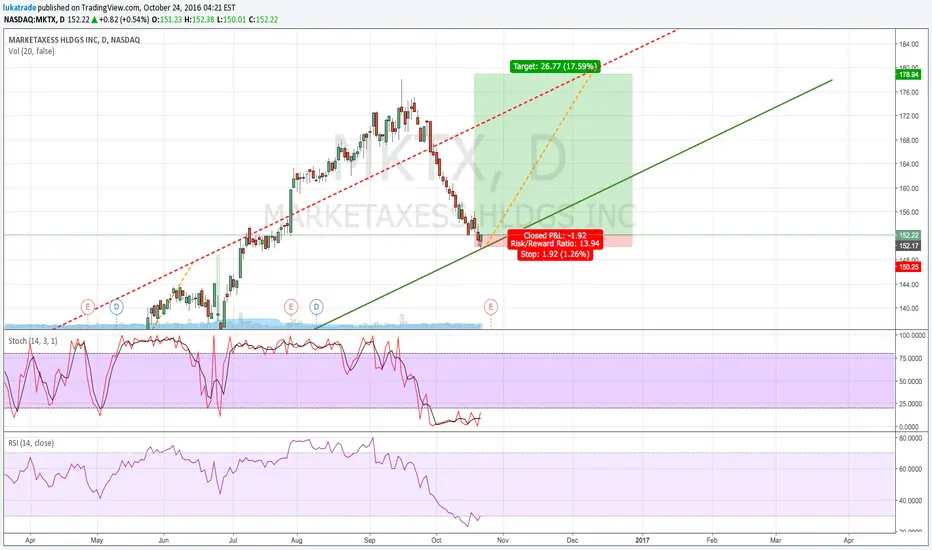Click the 164.00 price axis label
The width and height of the screenshot is (932, 550).
[908, 164]
